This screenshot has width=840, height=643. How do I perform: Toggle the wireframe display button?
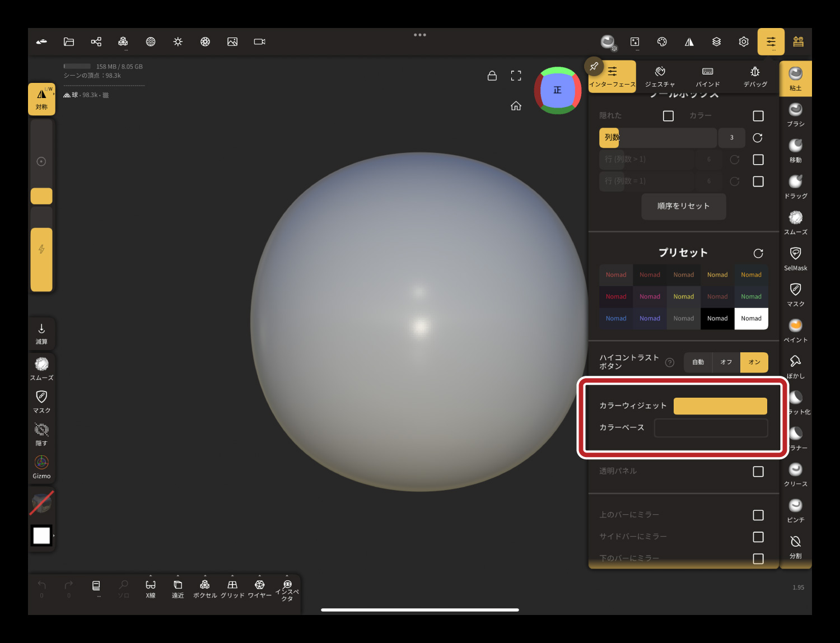(x=259, y=588)
